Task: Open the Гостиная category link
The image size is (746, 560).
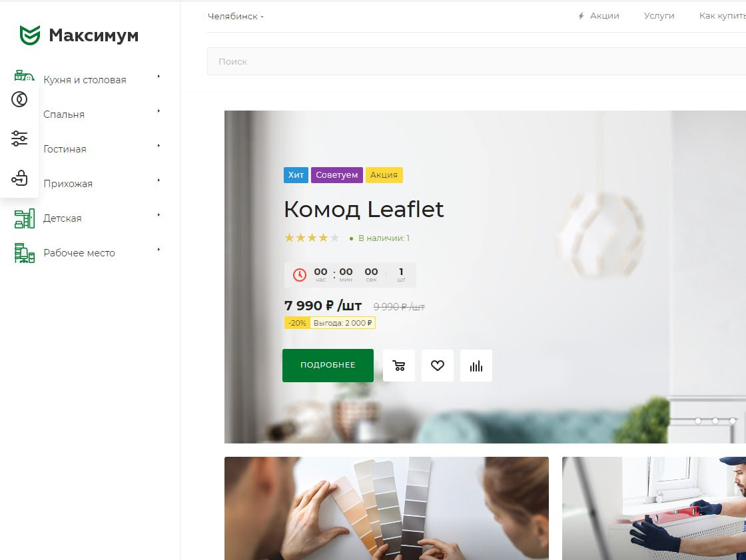Action: (65, 149)
